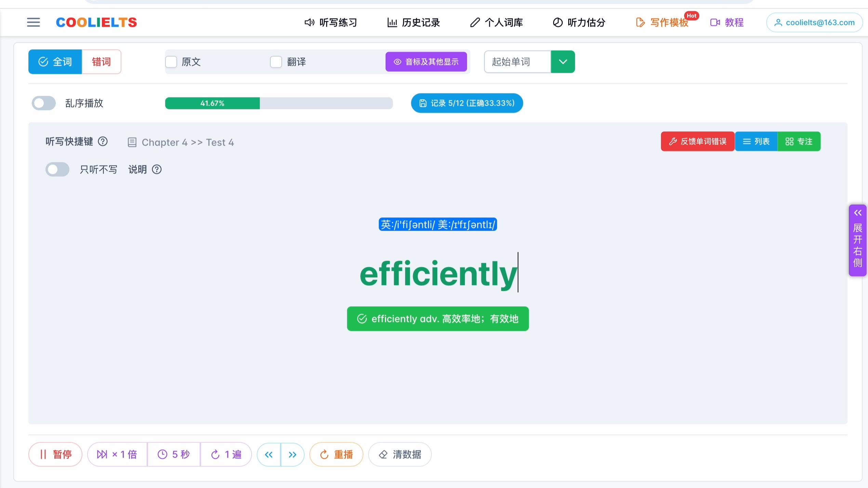Click the 反馈单词错误 feedback button

pyautogui.click(x=697, y=141)
